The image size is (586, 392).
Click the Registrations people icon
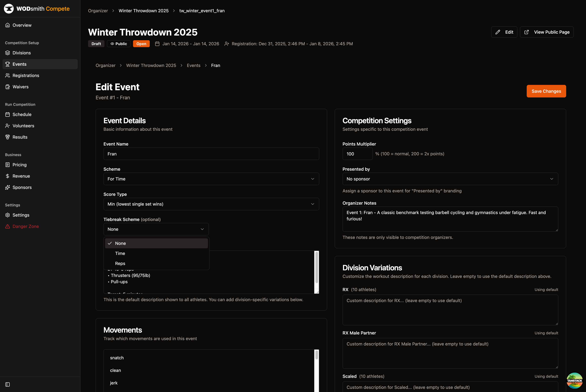pyautogui.click(x=8, y=75)
